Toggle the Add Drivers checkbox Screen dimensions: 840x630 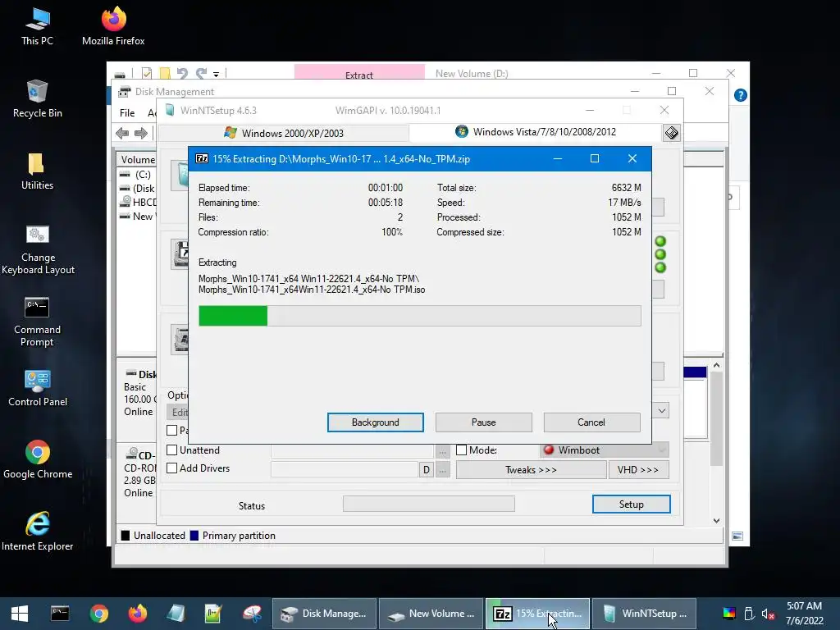pos(172,468)
